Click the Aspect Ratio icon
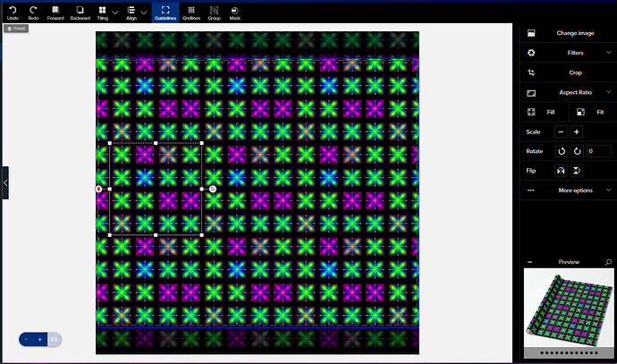Viewport: 617px width, 364px height. click(531, 93)
